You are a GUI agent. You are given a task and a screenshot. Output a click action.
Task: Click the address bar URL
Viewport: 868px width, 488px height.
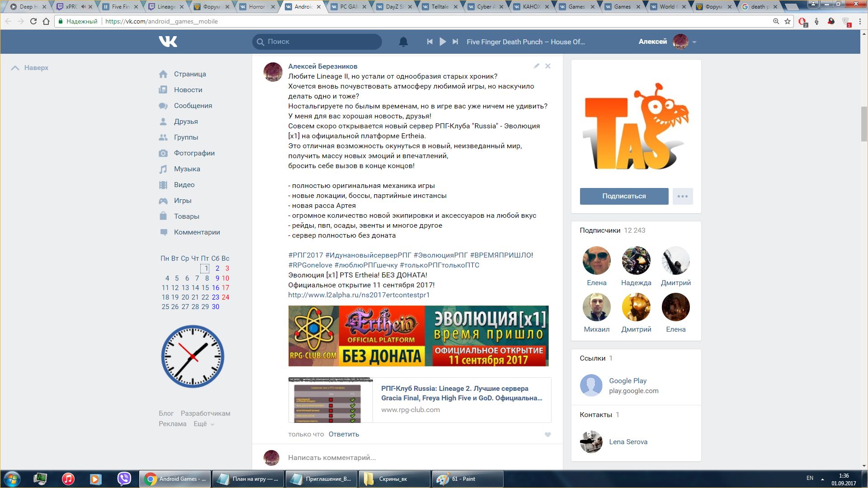pyautogui.click(x=161, y=21)
